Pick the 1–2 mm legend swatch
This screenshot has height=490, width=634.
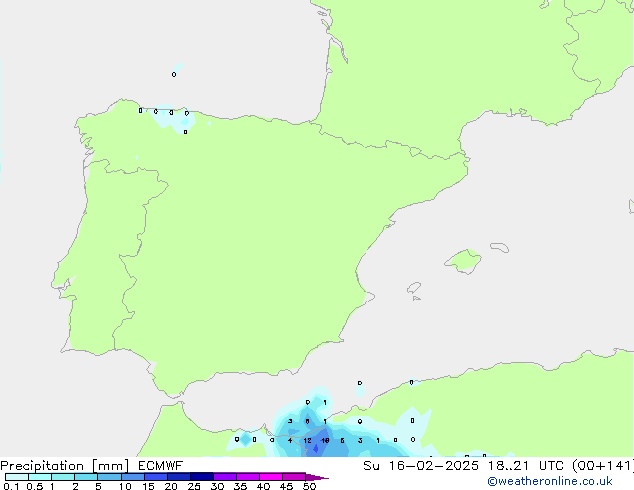63,477
